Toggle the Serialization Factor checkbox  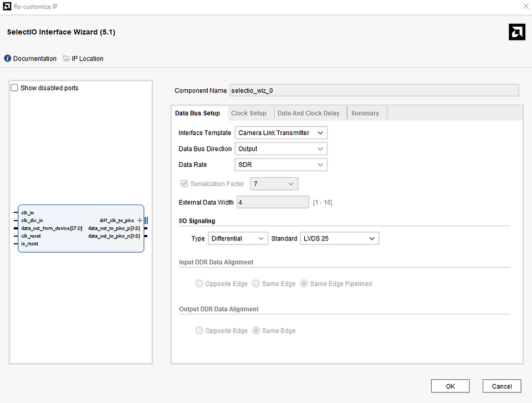pos(184,183)
